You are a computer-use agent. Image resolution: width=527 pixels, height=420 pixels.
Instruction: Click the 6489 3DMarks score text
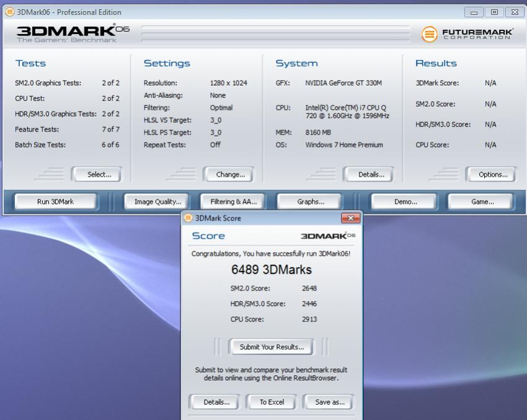271,269
